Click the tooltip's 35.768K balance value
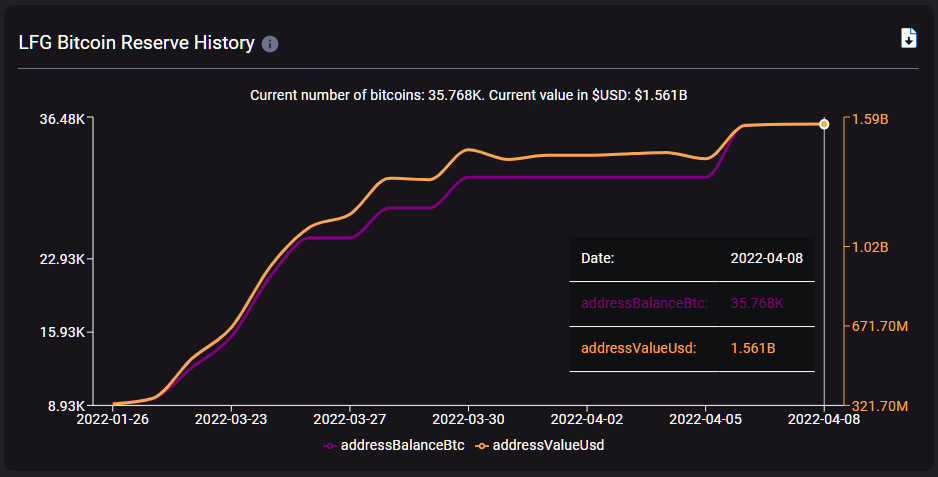This screenshot has height=477, width=938. click(x=757, y=303)
